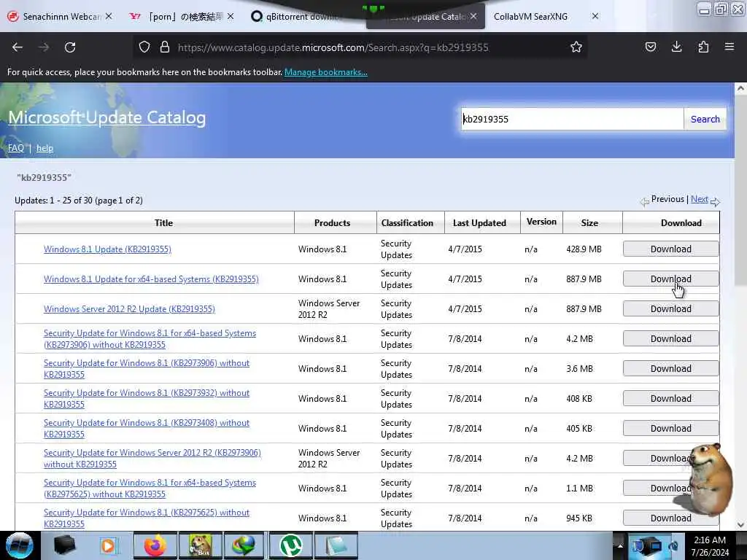
Task: Open Windows 8.1 (KB2973932) security update link
Action: point(146,399)
